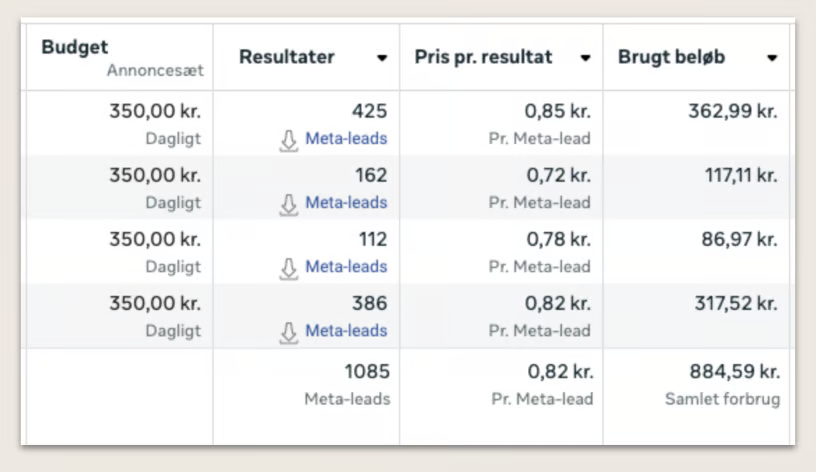
Task: Click the 0,85 kr. price per result
Action: 558,112
